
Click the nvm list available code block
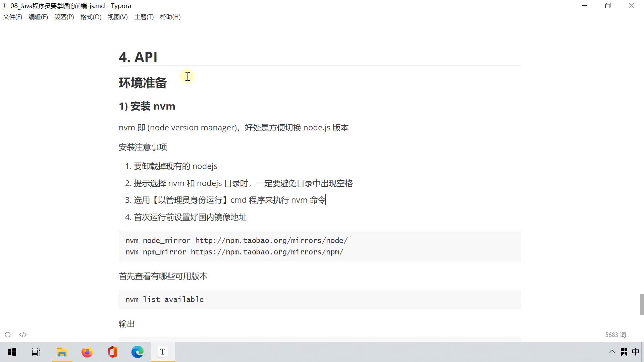(320, 300)
